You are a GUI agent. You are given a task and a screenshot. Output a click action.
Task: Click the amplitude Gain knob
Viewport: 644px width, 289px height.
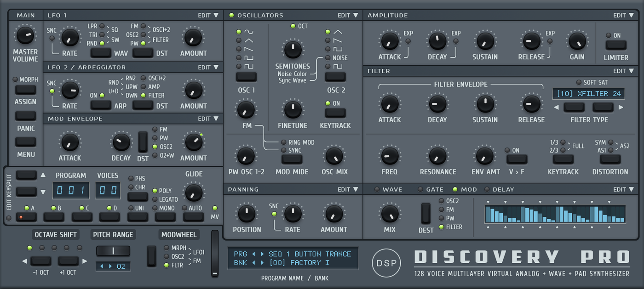pyautogui.click(x=577, y=41)
